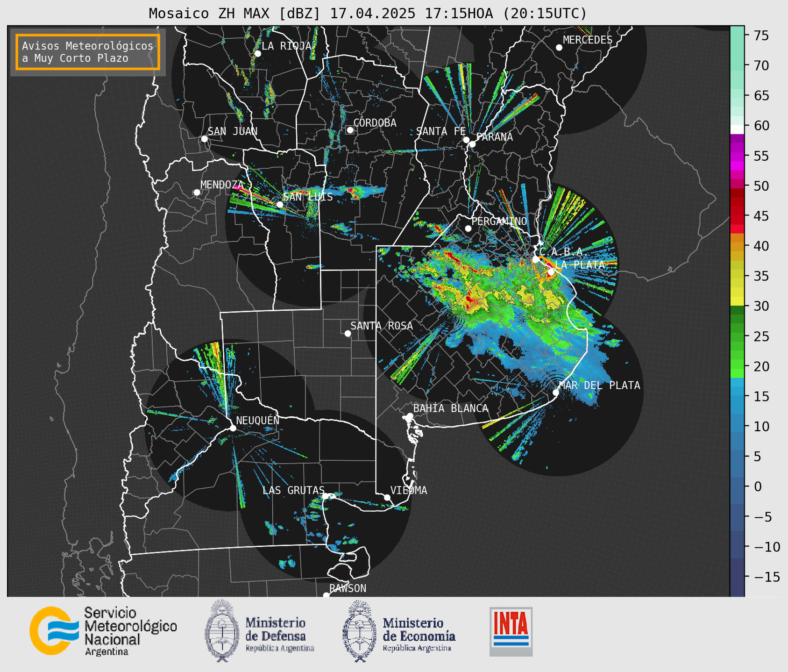This screenshot has height=672, width=788.
Task: Select the BAHÍA BLANCA city marker
Action: [410, 416]
